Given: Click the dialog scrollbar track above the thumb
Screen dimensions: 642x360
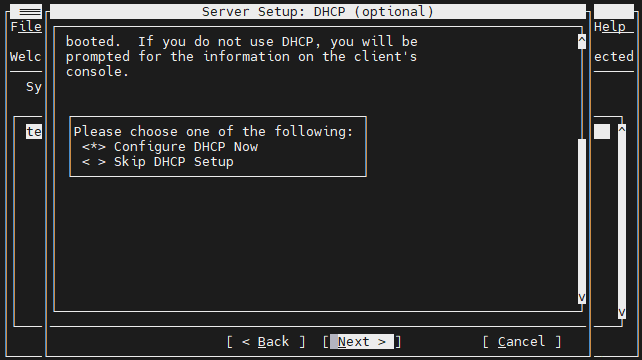Looking at the screenshot, I should pos(582,94).
